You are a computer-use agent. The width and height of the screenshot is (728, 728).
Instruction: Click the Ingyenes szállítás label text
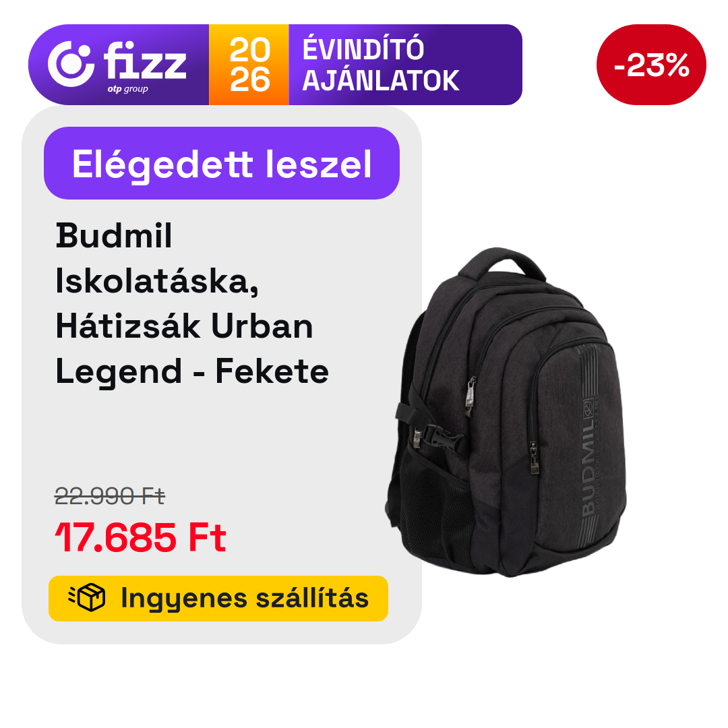coord(245,598)
